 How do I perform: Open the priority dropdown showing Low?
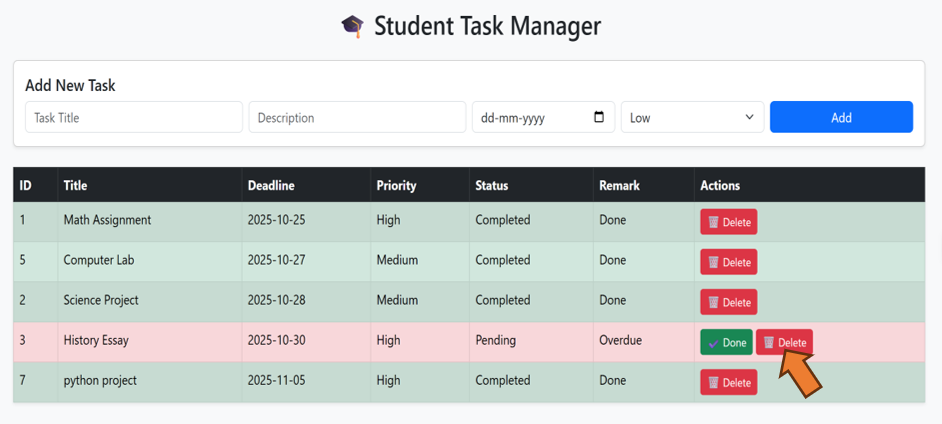(x=692, y=117)
